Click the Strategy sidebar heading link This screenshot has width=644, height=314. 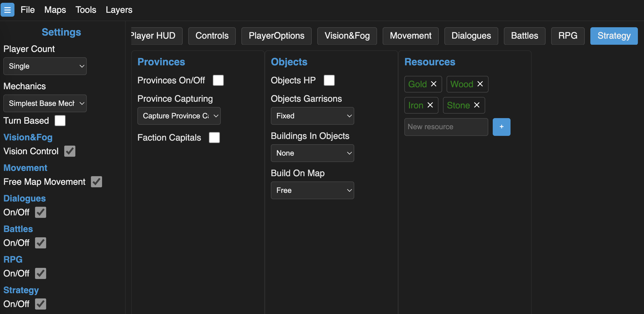point(21,290)
